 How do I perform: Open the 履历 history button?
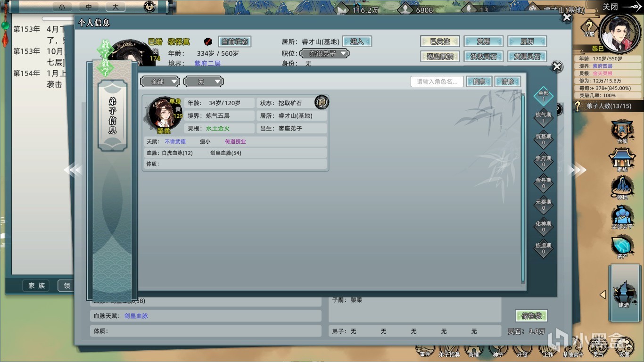(527, 41)
